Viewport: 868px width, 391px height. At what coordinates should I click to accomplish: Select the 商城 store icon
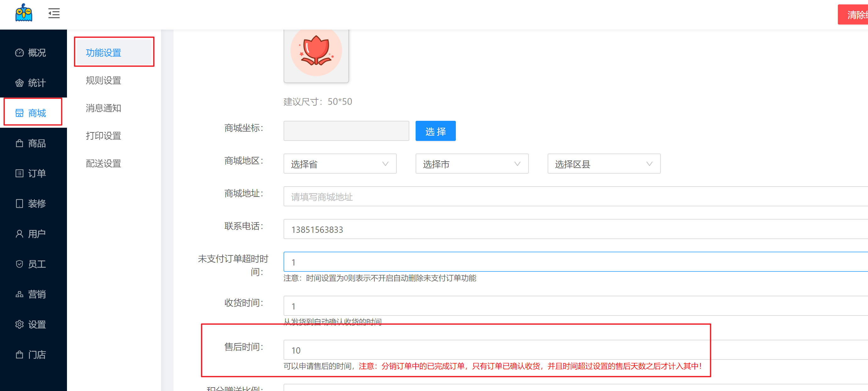pyautogui.click(x=19, y=113)
